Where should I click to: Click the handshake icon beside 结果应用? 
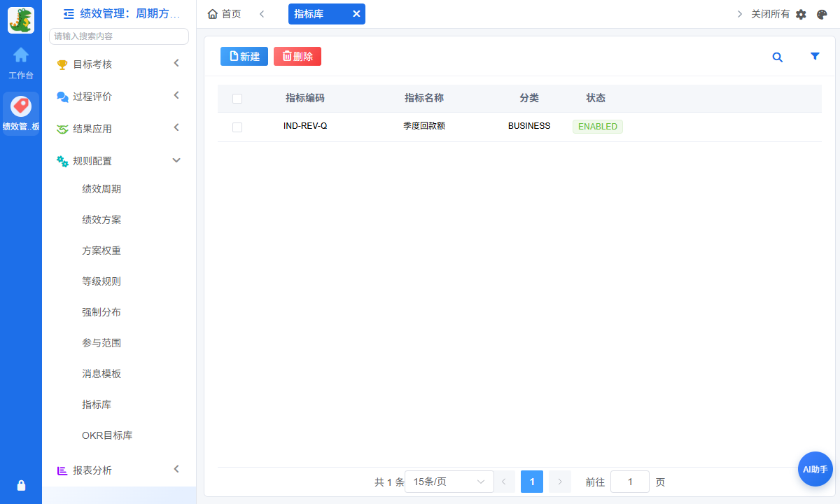62,129
